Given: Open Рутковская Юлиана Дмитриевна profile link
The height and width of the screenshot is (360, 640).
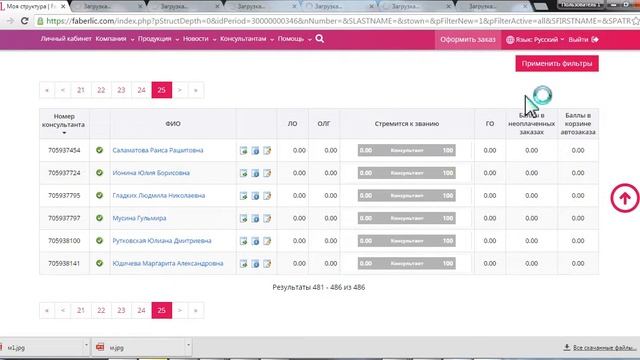Looking at the screenshot, I should [162, 241].
